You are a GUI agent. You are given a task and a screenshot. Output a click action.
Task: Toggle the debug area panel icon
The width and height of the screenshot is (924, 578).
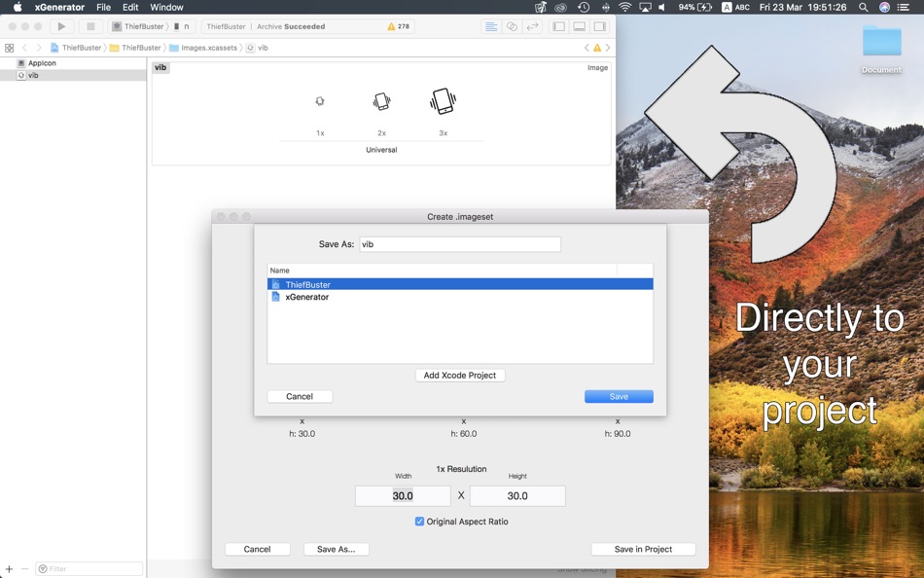tap(580, 26)
